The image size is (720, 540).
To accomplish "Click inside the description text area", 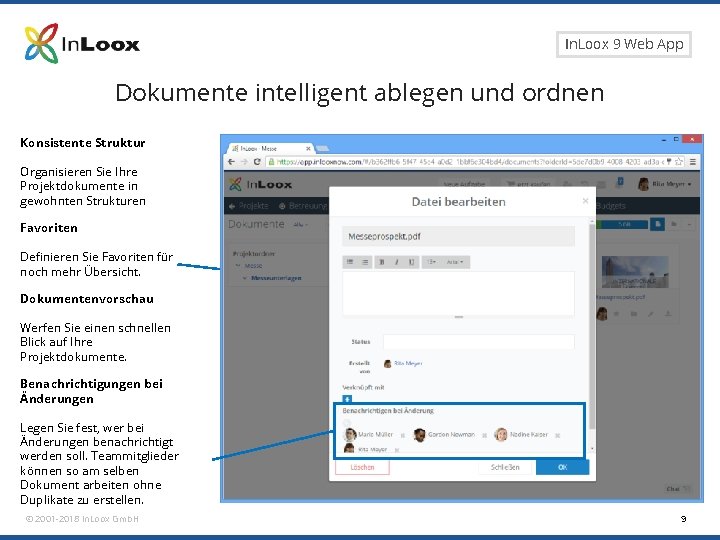I will [x=458, y=293].
